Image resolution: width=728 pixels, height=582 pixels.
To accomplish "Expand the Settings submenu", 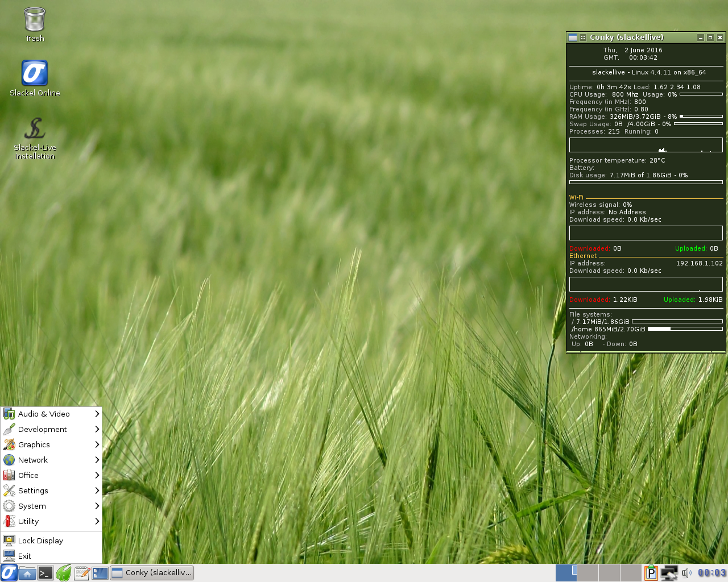I will 51,490.
